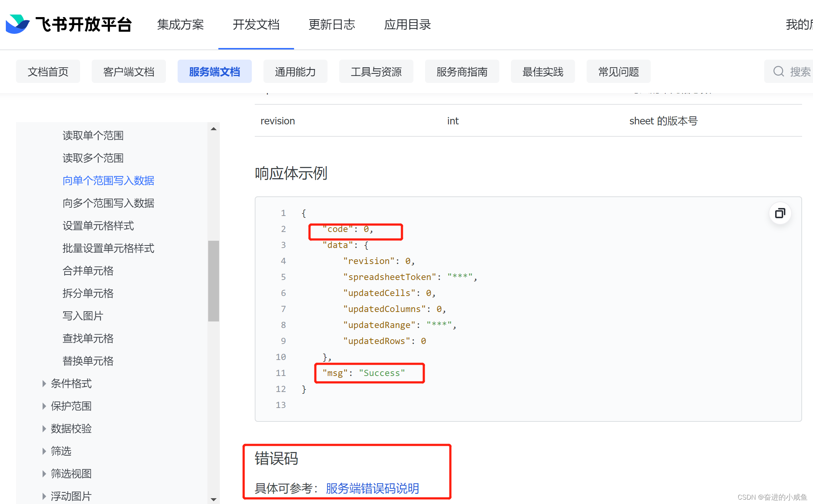Expand the 条件格式 tree node arrow
The width and height of the screenshot is (813, 504).
point(44,384)
